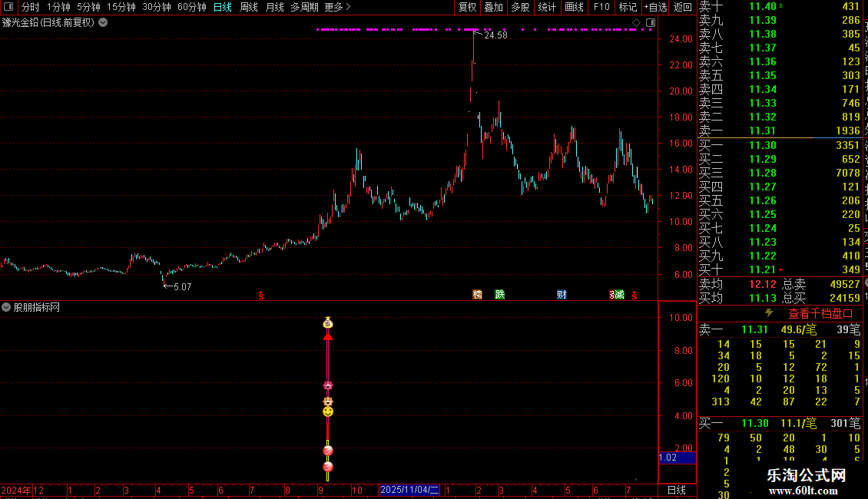The image size is (868, 499).
Task: Select the 15分钟 period tab
Action: tap(121, 7)
